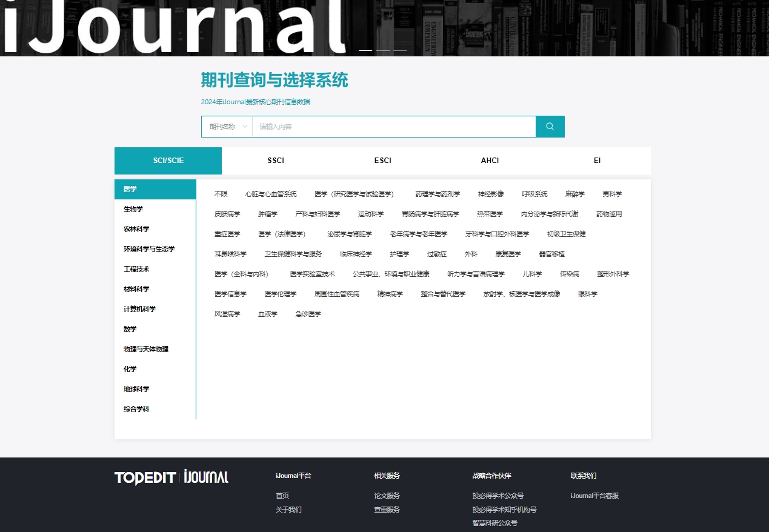Choose 耳鼻喉科学 subcategory
This screenshot has height=532, width=769.
pyautogui.click(x=230, y=254)
